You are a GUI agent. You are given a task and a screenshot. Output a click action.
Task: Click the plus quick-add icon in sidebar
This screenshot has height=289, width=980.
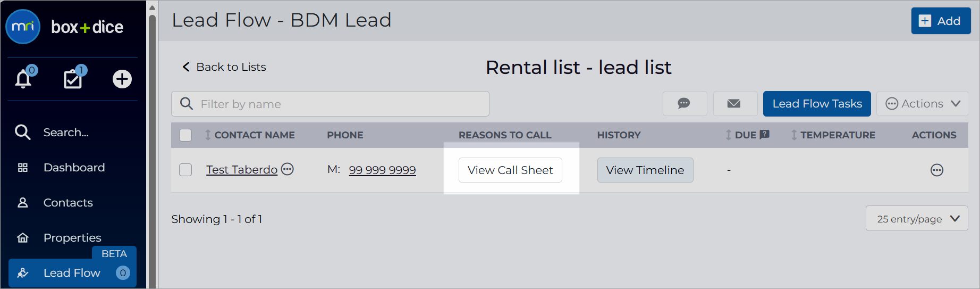[122, 79]
